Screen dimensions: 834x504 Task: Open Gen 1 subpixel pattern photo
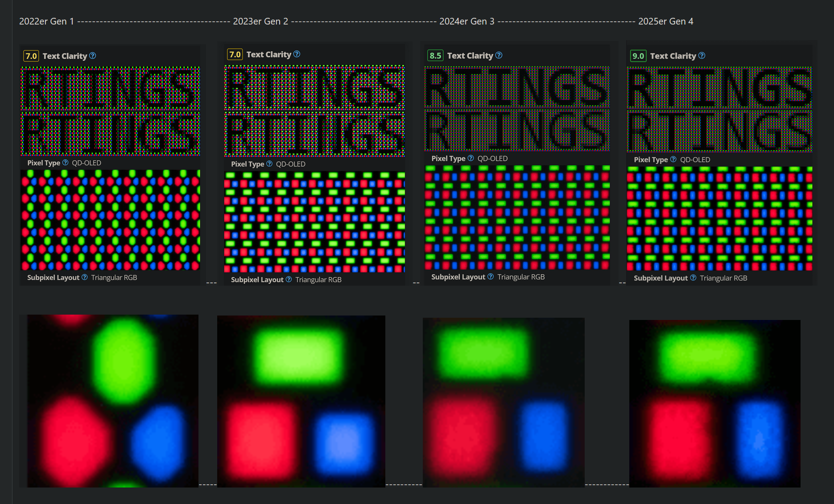click(111, 220)
